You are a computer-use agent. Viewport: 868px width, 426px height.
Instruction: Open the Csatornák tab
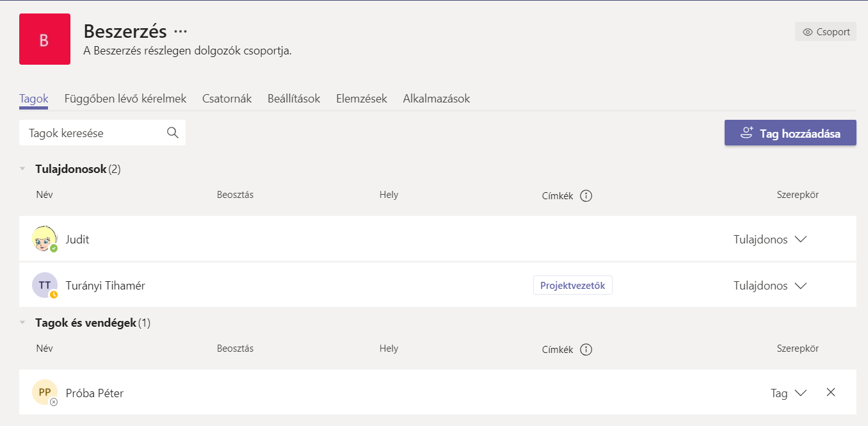(x=227, y=99)
